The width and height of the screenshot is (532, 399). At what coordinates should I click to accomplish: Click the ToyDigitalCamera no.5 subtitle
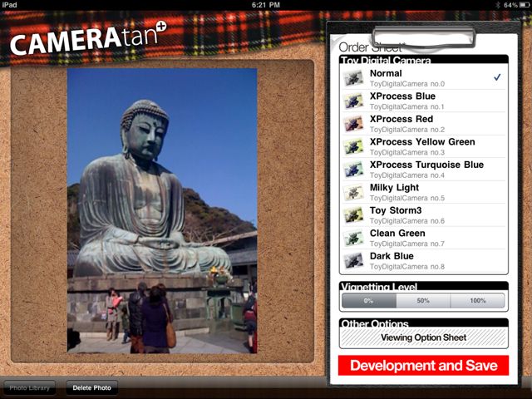tap(407, 198)
